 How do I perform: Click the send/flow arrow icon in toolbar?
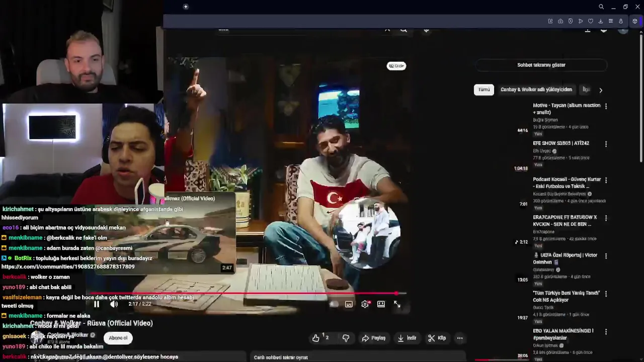pyautogui.click(x=581, y=21)
